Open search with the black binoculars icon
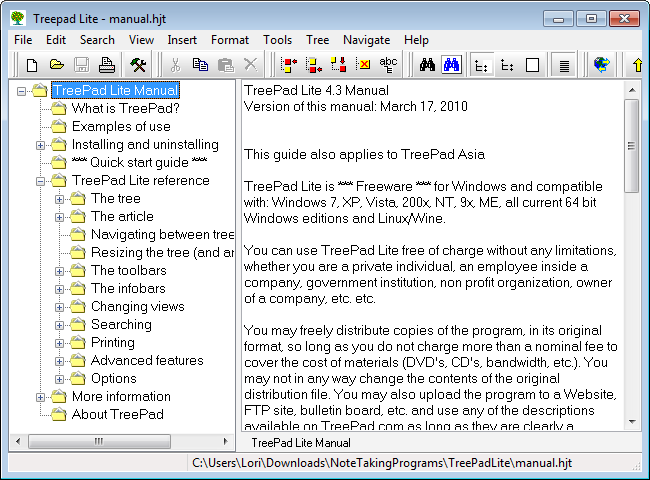Screen dimensions: 650x480 point(427,65)
